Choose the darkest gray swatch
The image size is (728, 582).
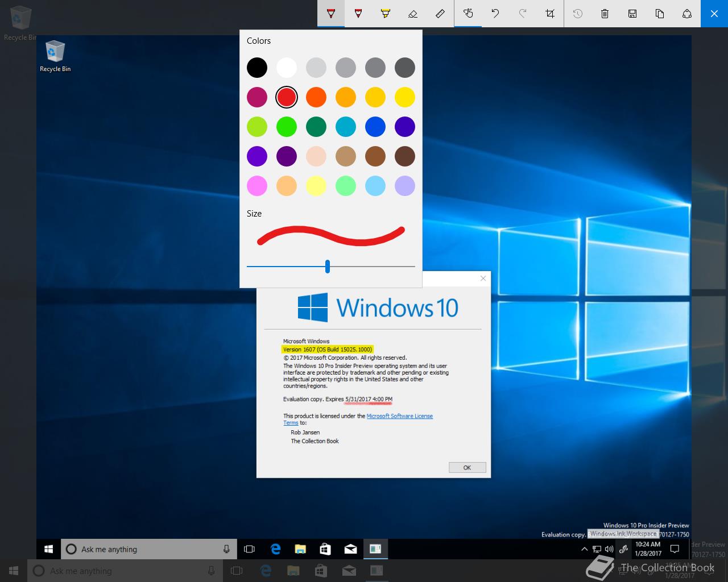click(x=405, y=68)
